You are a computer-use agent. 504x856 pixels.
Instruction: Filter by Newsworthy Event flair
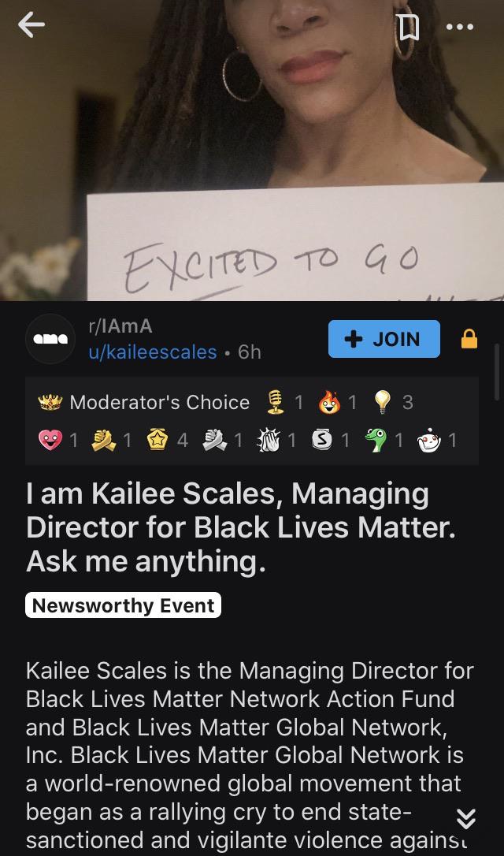click(124, 605)
